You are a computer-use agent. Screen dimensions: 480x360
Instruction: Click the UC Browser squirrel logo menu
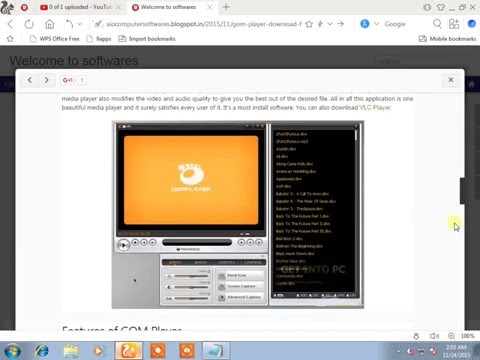pos(7,7)
